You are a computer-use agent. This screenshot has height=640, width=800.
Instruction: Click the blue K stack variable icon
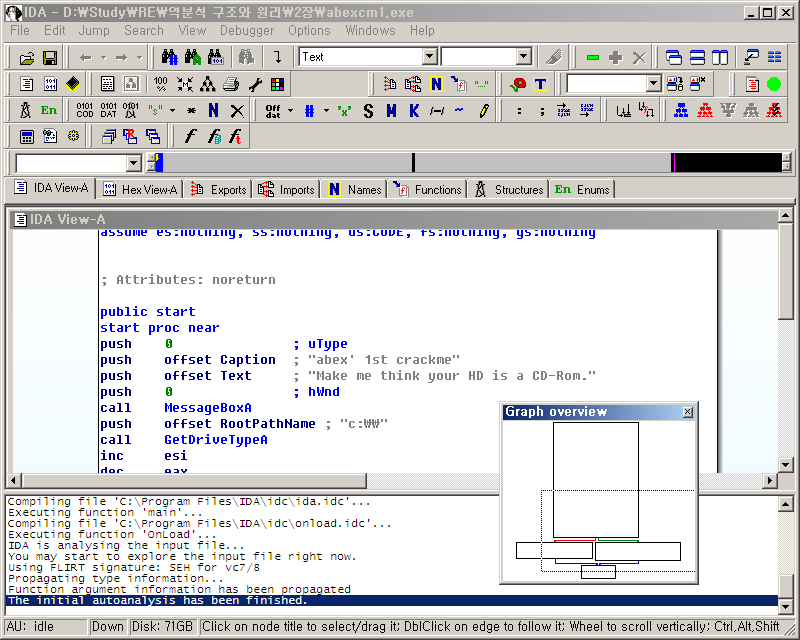click(x=414, y=110)
